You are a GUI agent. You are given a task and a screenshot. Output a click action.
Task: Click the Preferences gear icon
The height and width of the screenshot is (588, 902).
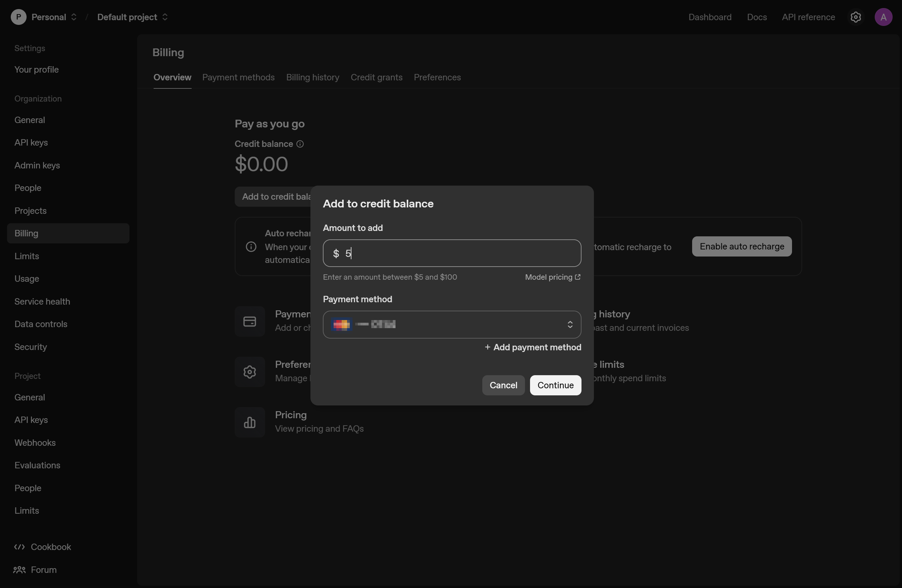pos(250,372)
